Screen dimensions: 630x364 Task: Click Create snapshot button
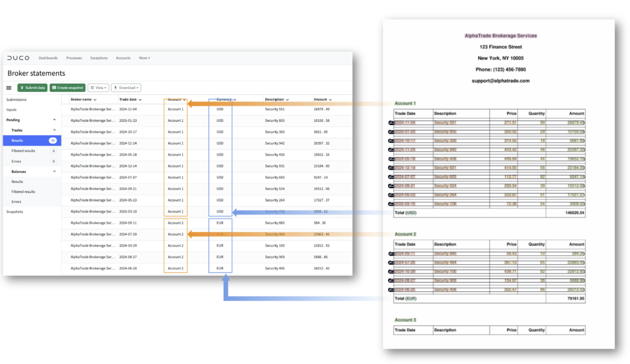pyautogui.click(x=67, y=88)
